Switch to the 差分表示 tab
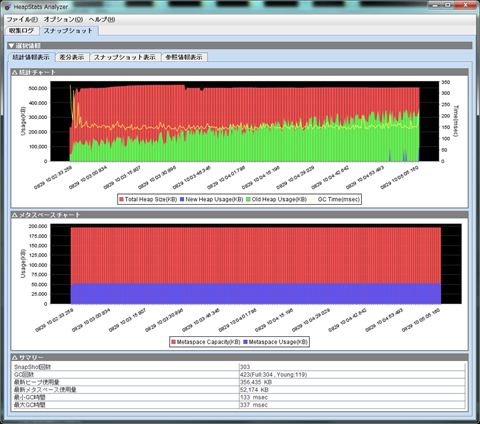The width and height of the screenshot is (480, 424). (x=72, y=57)
